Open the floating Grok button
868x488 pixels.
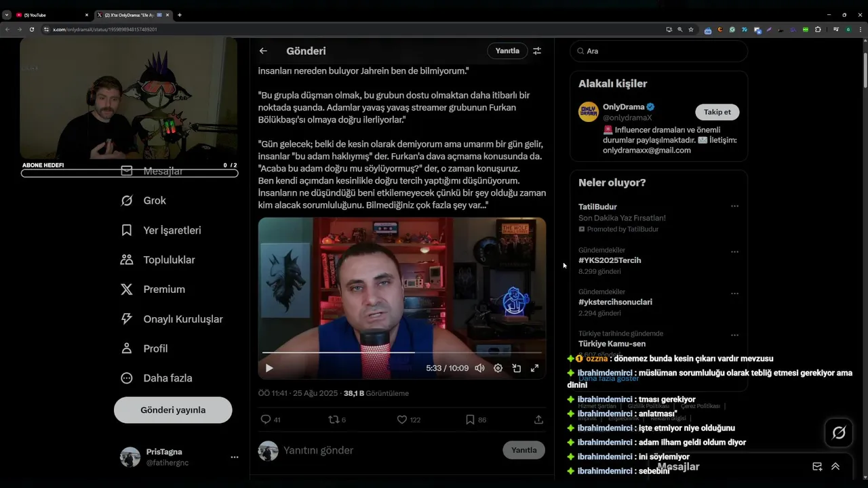[839, 432]
